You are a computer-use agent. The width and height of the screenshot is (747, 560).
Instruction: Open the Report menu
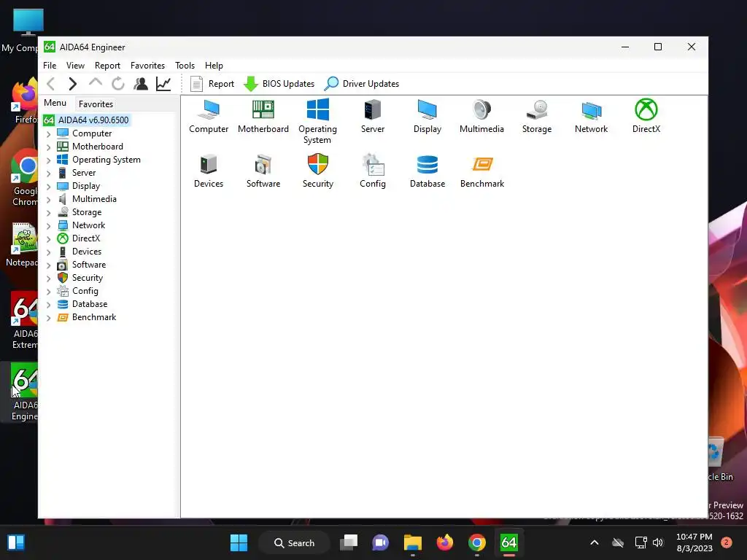click(107, 65)
